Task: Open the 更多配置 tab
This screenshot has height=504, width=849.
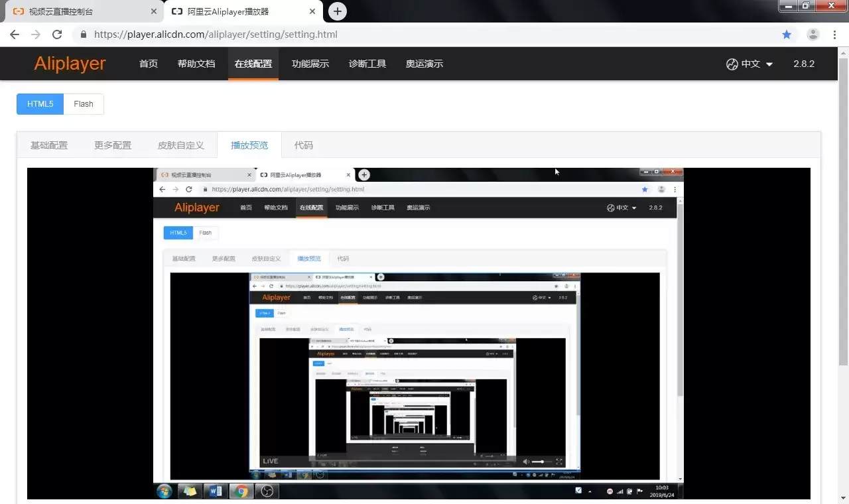Action: coord(113,145)
